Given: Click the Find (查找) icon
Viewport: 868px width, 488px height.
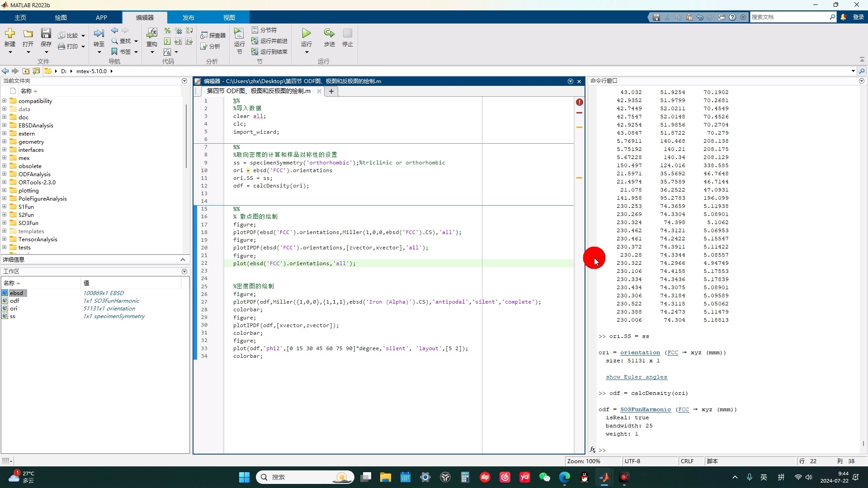Looking at the screenshot, I should (x=115, y=41).
